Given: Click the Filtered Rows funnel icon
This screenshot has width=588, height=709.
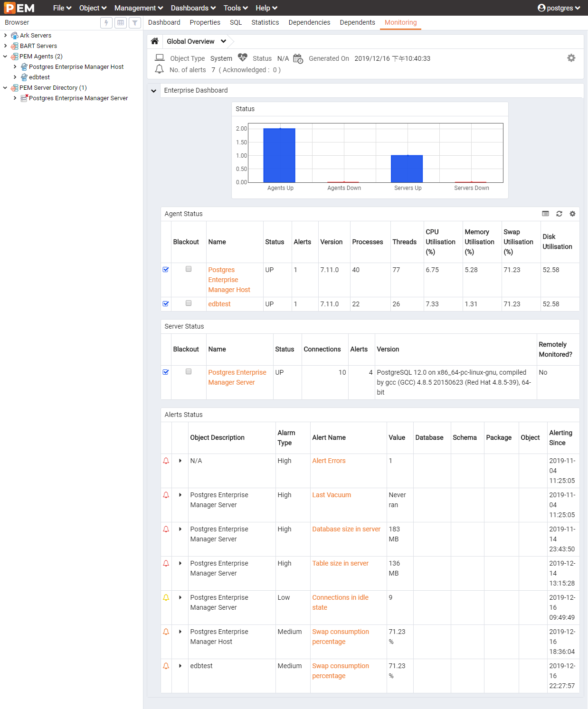Looking at the screenshot, I should pos(135,23).
